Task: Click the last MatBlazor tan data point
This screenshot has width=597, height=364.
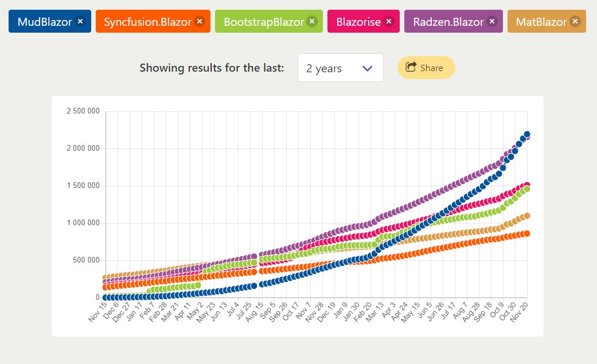Action: [527, 216]
